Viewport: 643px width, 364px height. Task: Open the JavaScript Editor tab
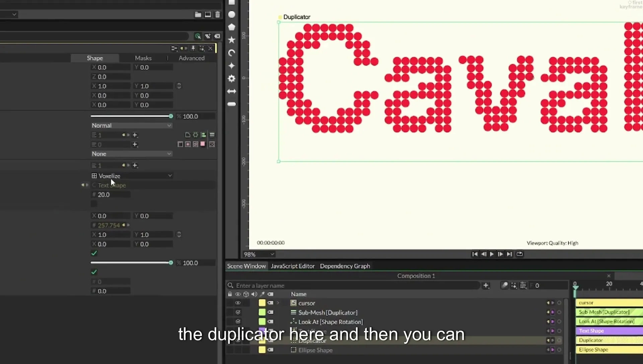pos(293,266)
